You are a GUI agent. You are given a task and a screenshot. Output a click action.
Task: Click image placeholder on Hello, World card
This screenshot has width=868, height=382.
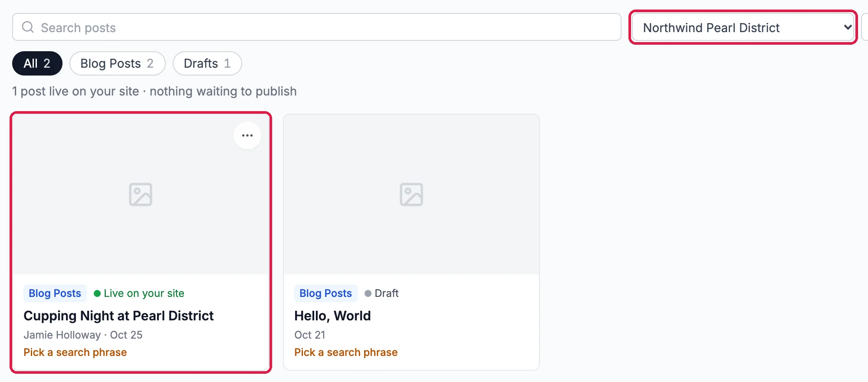411,194
